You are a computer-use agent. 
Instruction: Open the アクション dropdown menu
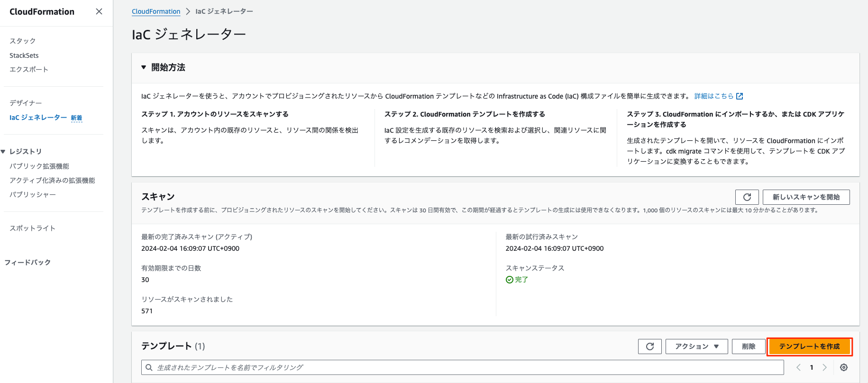point(697,347)
